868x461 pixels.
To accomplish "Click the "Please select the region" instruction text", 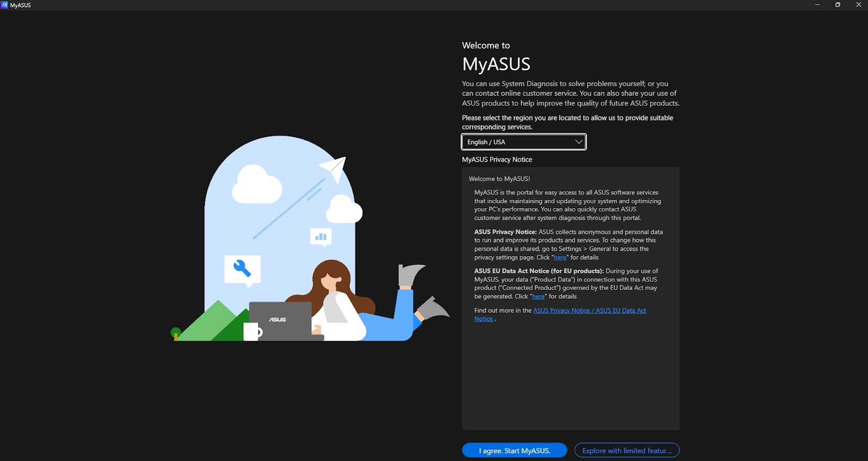I will coord(568,122).
